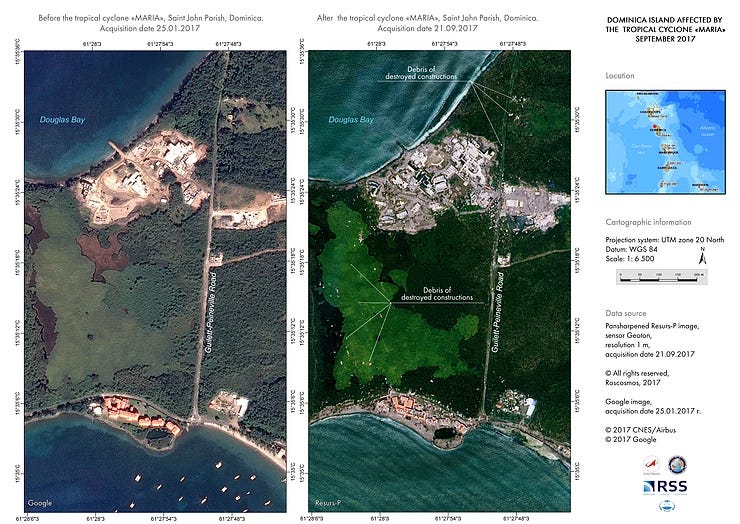Click 'Pansharpened Resurs-P image,' line
Viewport: 740px width, 524px height.
[x=652, y=326]
